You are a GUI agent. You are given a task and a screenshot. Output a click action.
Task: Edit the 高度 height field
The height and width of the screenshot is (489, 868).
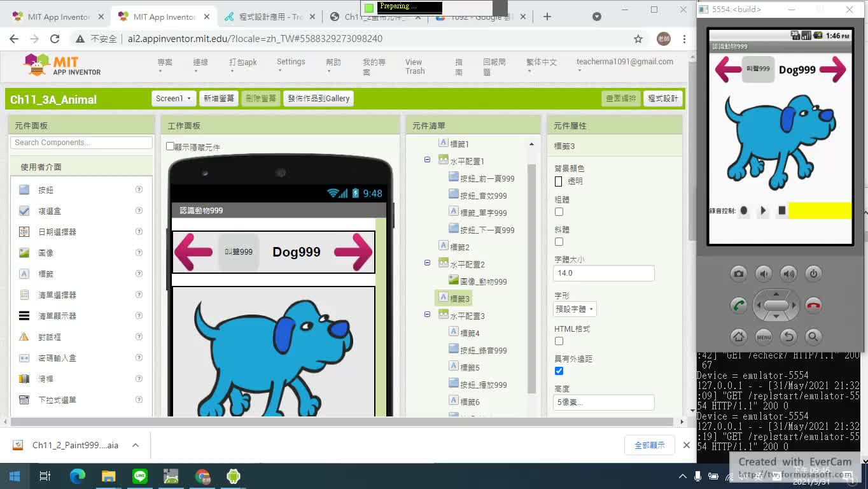coord(604,402)
